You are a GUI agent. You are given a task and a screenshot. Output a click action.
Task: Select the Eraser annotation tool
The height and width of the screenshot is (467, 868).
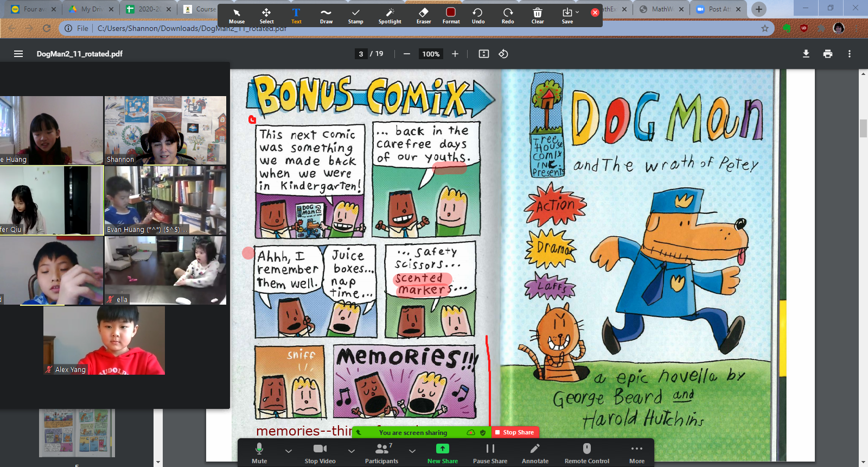coord(424,16)
